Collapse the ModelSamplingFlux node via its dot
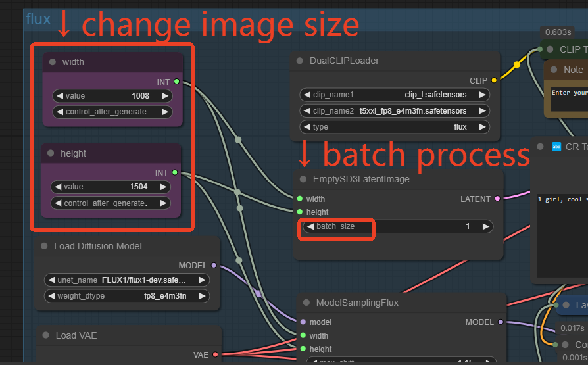588x365 pixels. pos(306,303)
